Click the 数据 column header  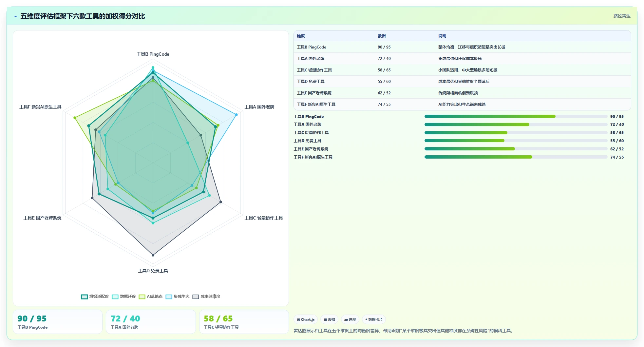coord(382,36)
